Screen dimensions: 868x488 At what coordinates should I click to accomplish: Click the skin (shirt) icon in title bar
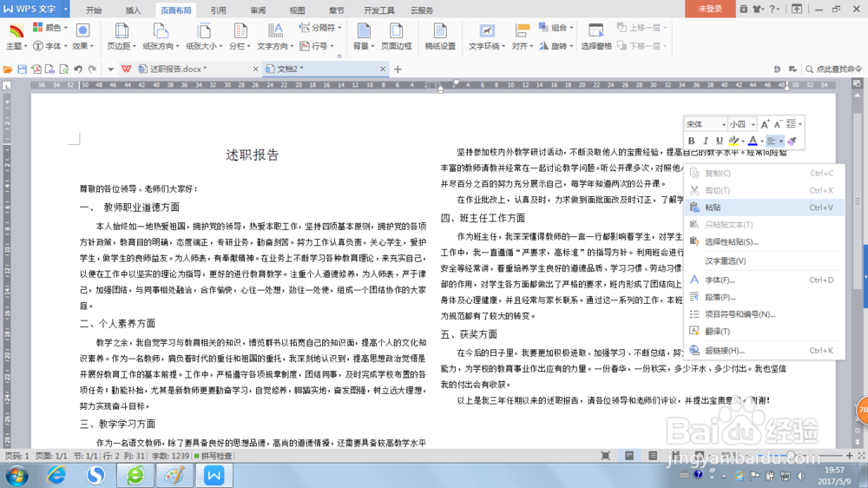(756, 9)
